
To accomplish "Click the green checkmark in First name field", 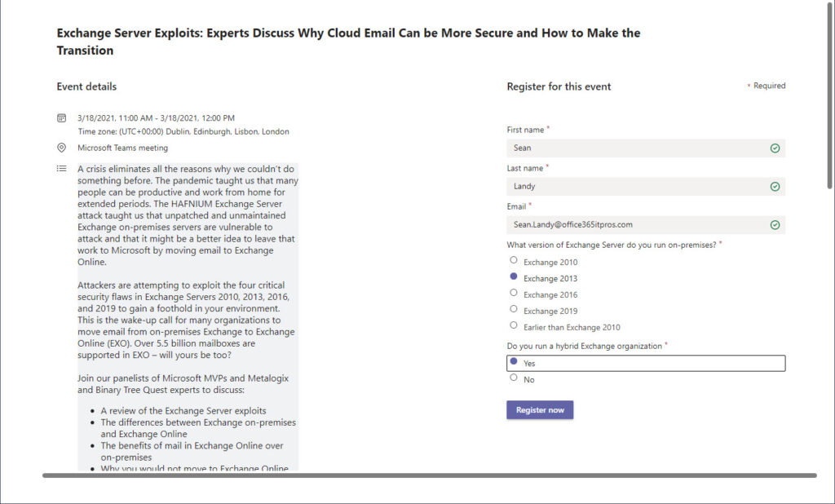I will click(775, 148).
